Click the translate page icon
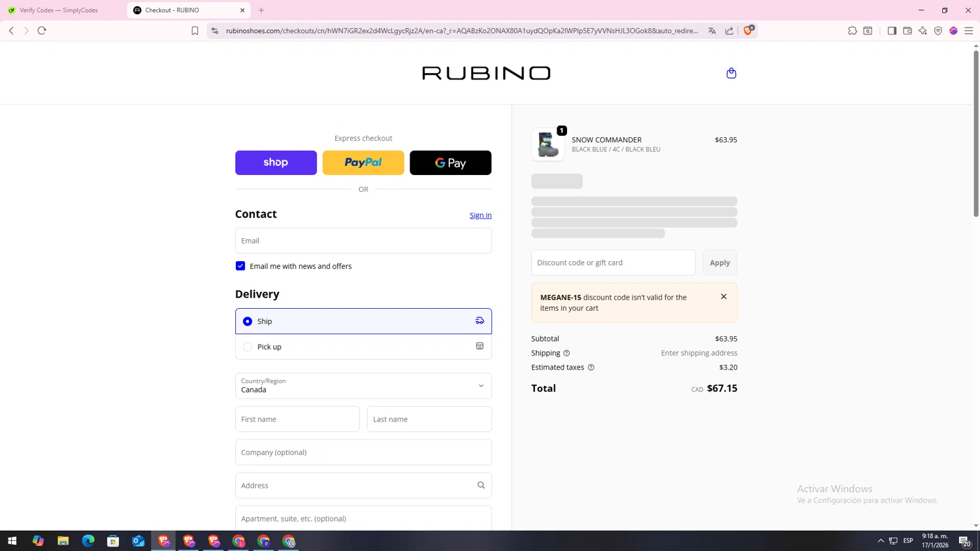980x551 pixels. [712, 31]
